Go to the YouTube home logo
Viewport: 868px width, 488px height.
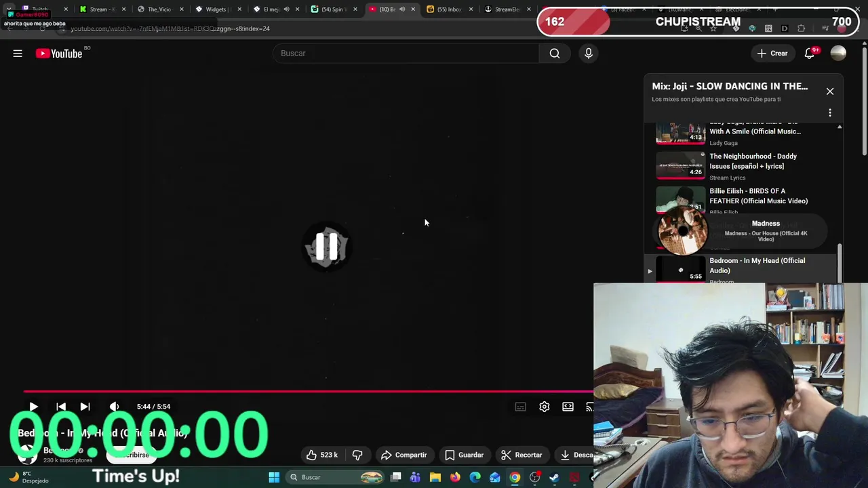(x=59, y=54)
